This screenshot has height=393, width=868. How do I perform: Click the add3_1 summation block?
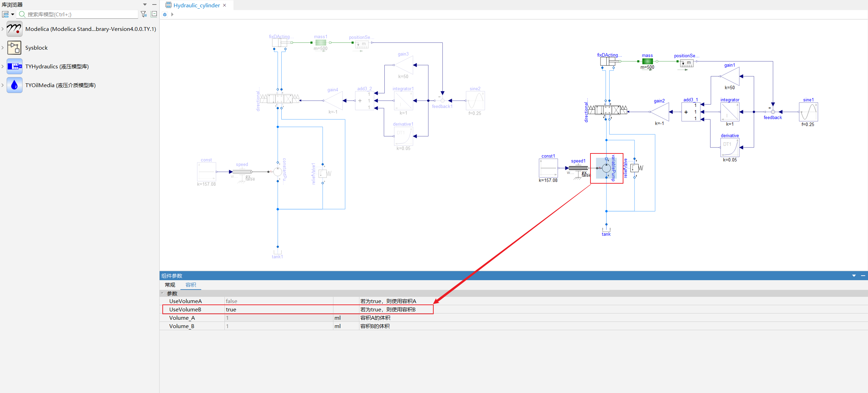(691, 112)
